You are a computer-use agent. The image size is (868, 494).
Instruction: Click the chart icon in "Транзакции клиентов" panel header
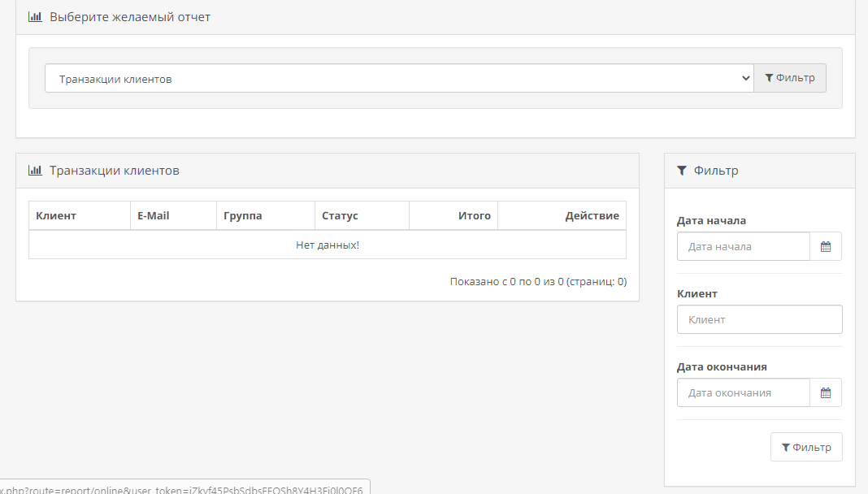tap(35, 171)
